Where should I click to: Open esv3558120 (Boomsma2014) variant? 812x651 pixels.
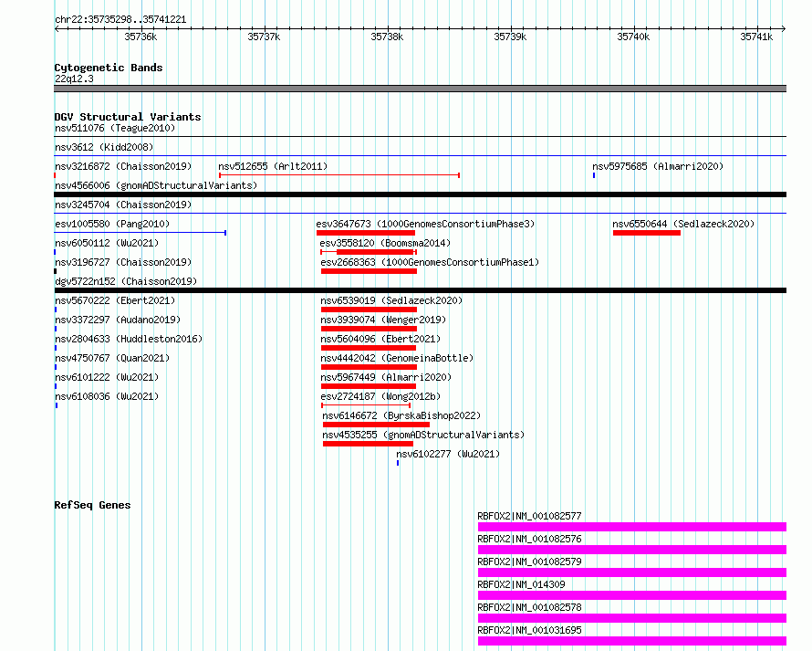385,243
